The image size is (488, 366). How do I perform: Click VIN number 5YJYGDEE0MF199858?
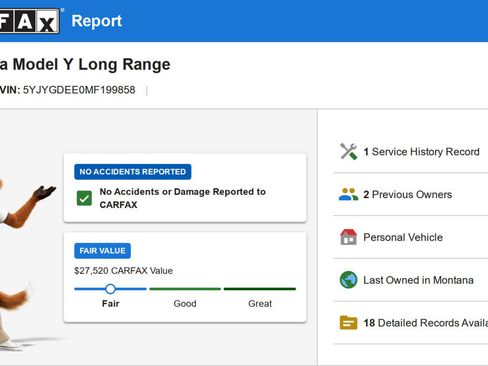point(79,90)
